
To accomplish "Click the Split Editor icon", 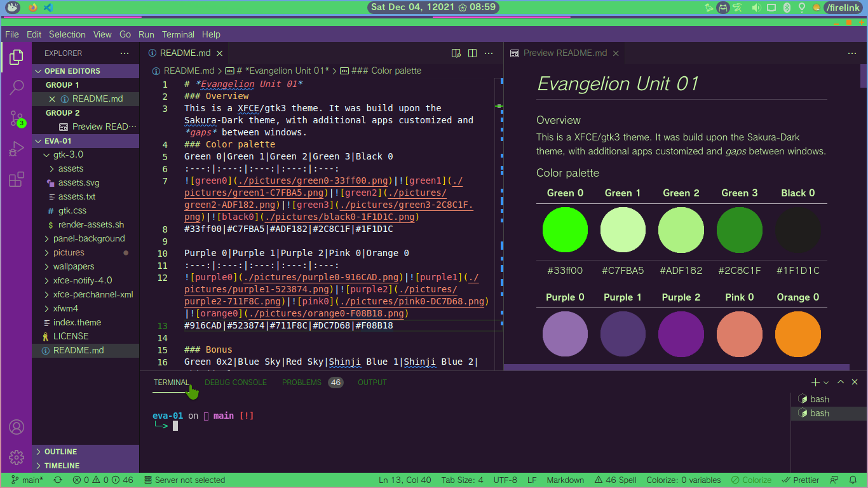I will click(471, 53).
